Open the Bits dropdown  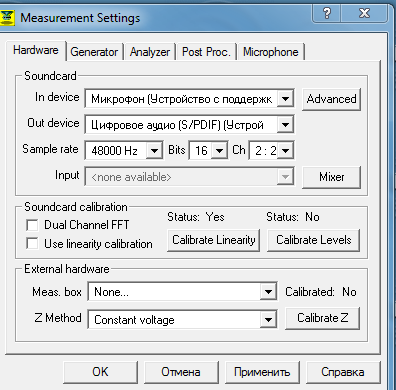point(219,151)
